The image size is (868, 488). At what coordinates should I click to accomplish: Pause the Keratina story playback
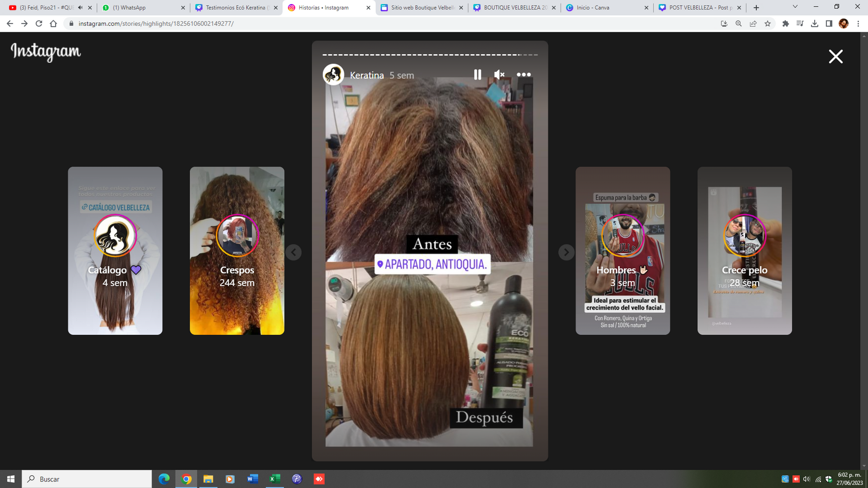coord(477,75)
